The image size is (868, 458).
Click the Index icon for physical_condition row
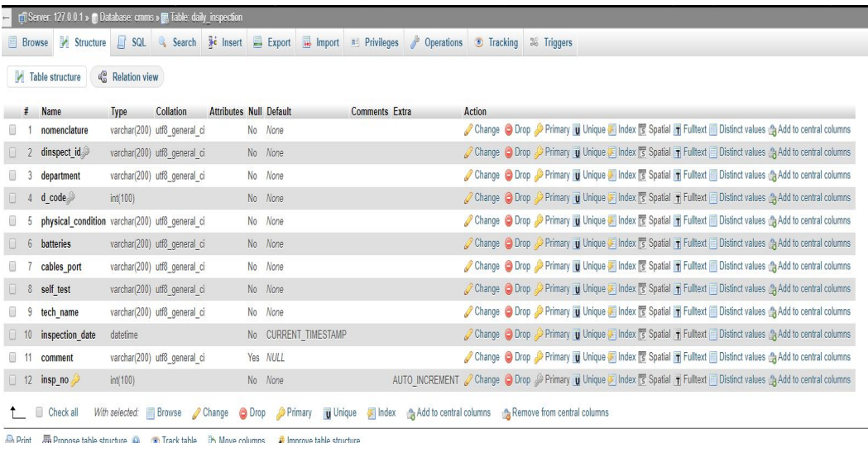point(611,221)
